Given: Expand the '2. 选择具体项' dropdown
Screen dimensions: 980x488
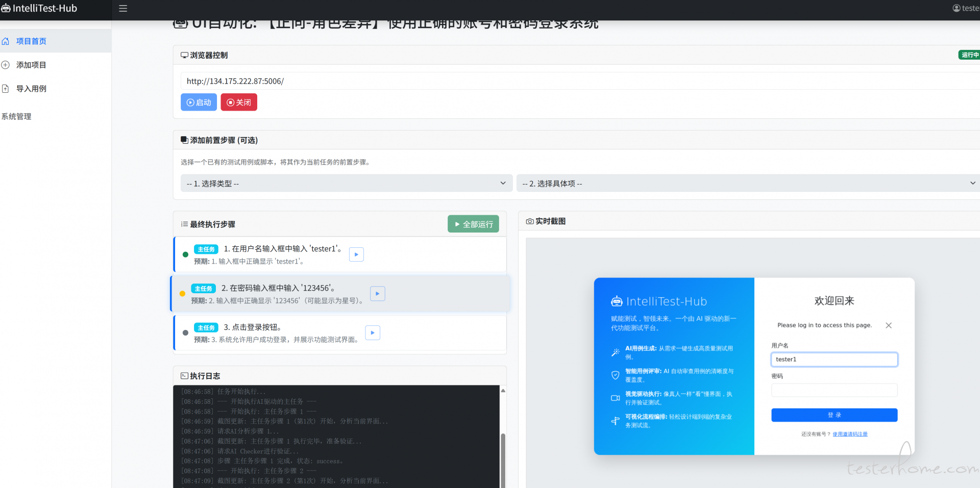Looking at the screenshot, I should (748, 184).
